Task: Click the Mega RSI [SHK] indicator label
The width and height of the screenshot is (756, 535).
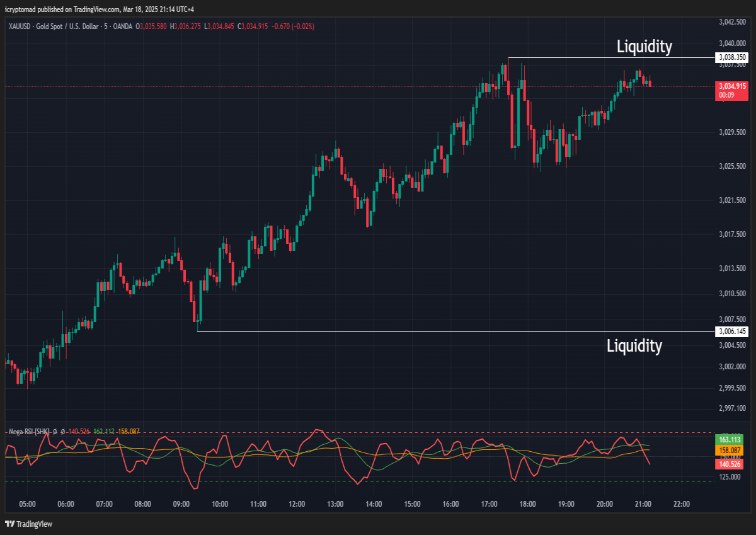Action: point(29,432)
